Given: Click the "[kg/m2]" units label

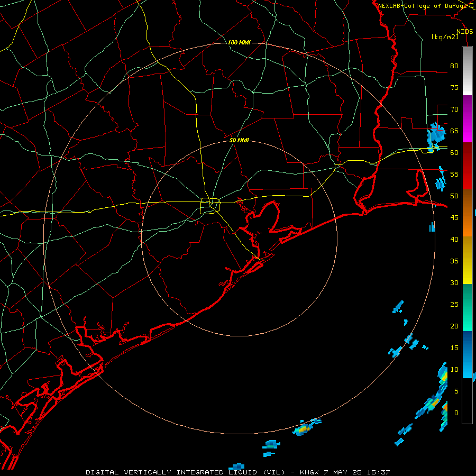Looking at the screenshot, I should coord(445,37).
